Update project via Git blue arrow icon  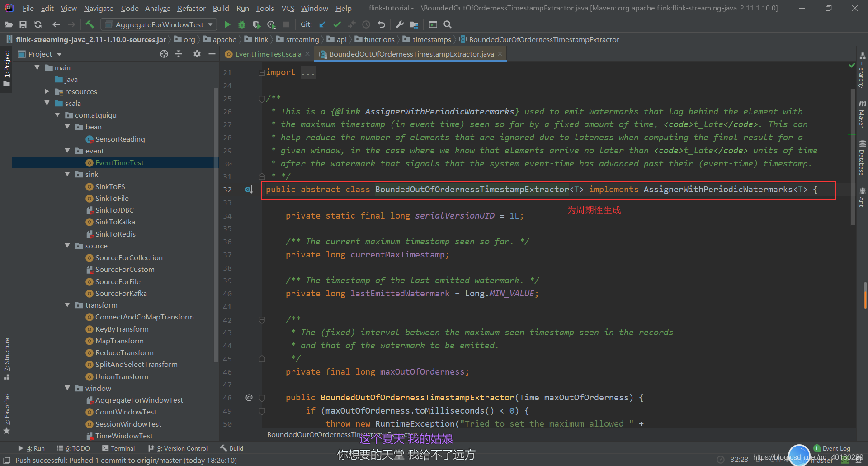[322, 24]
